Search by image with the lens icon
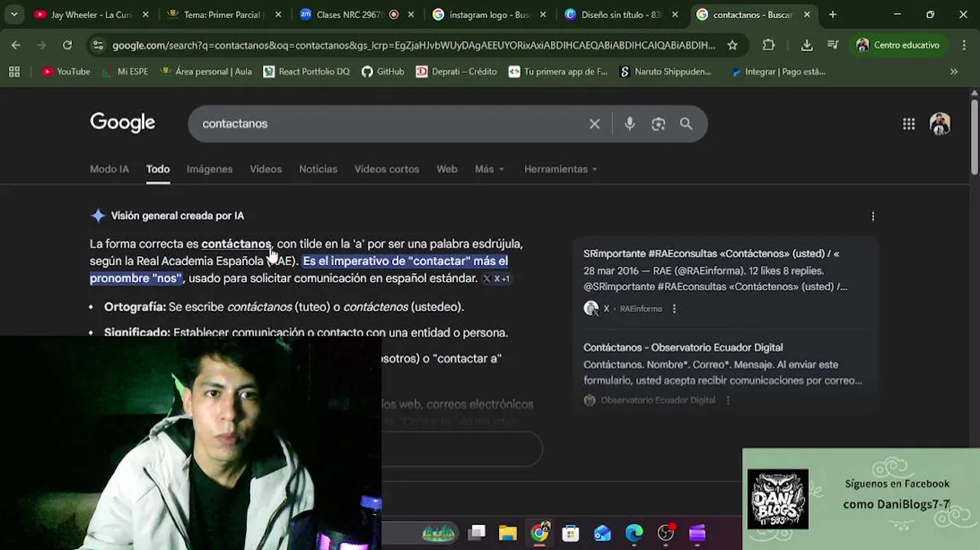 [x=658, y=124]
